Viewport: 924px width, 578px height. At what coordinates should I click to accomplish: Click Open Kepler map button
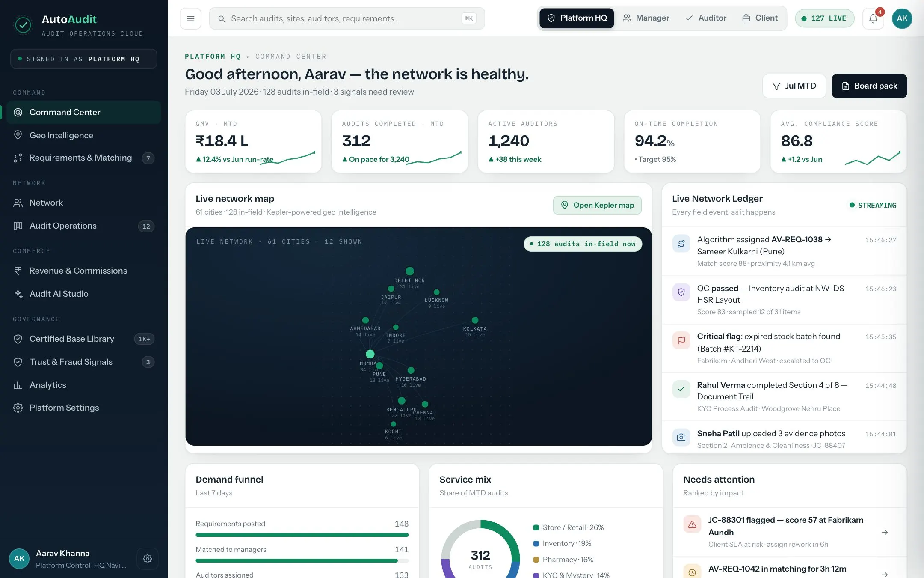597,205
